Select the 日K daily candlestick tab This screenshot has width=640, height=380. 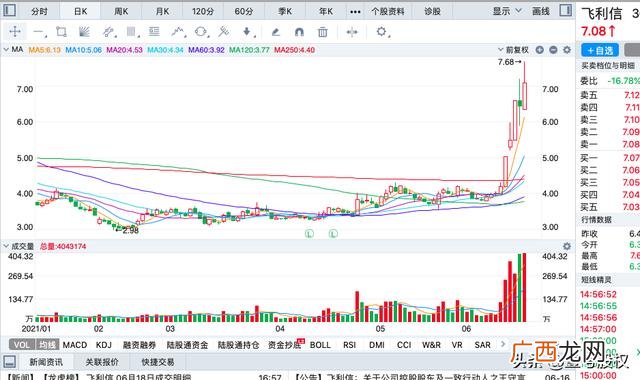click(80, 11)
